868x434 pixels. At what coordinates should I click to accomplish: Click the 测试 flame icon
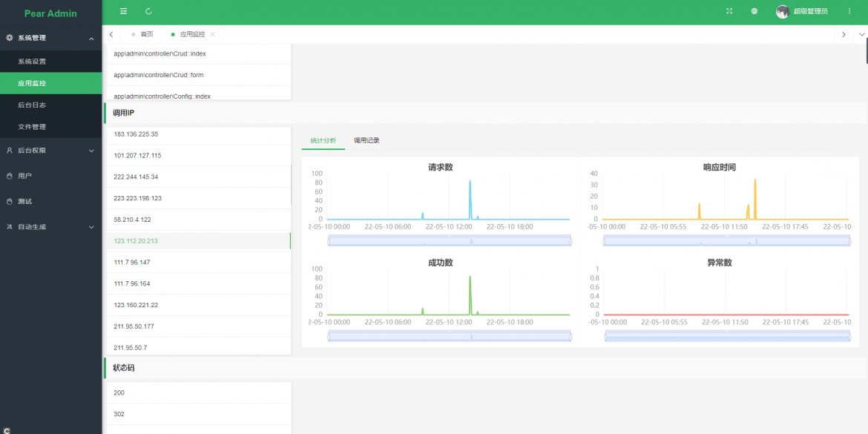10,202
